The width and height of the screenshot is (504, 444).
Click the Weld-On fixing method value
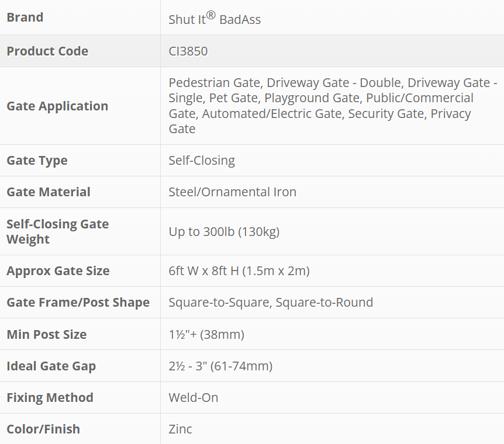[193, 398]
